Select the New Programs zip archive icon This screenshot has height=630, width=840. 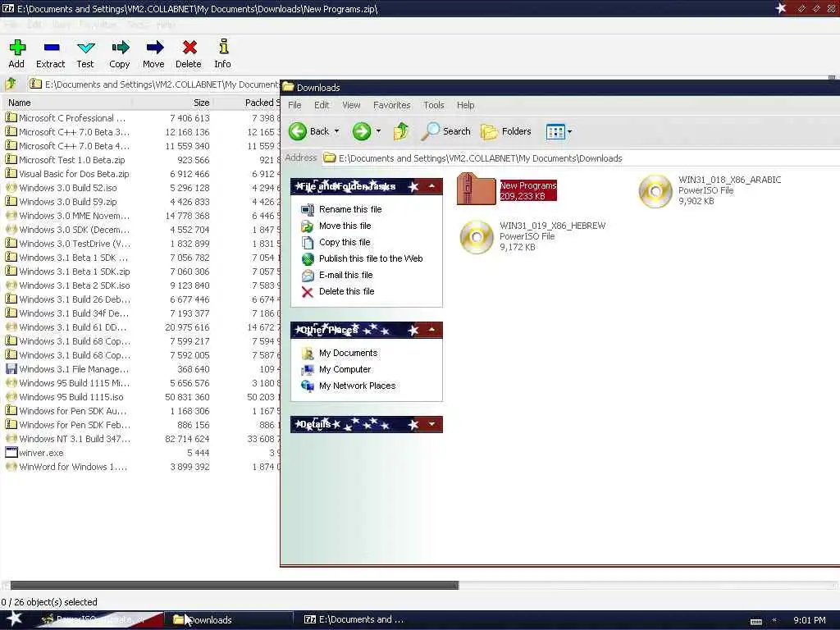tap(477, 189)
